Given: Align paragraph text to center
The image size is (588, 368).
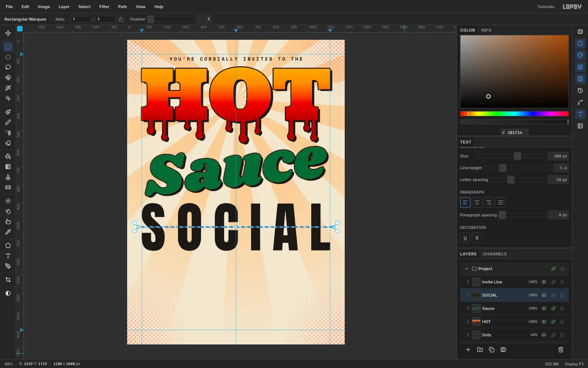Looking at the screenshot, I should point(477,202).
